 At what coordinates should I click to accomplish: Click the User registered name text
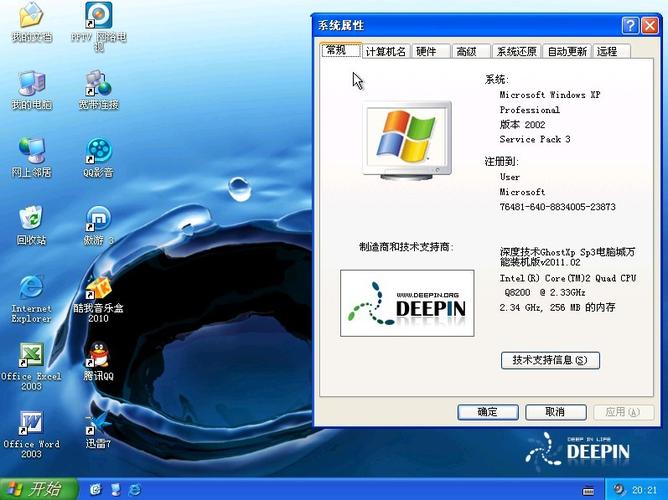pyautogui.click(x=510, y=177)
